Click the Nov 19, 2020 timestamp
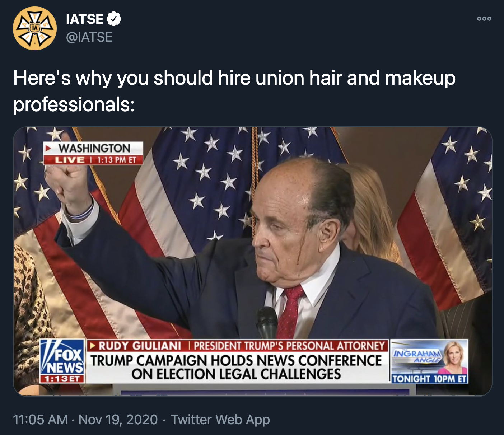 118,419
